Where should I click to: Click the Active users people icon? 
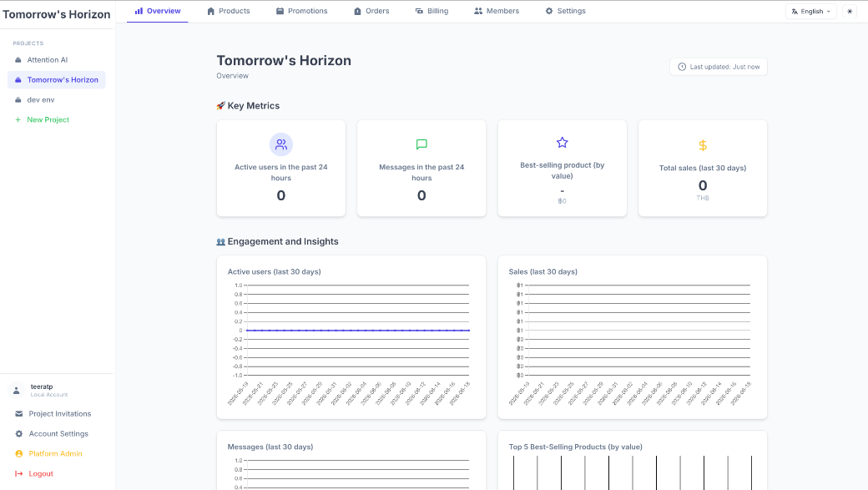click(x=281, y=144)
